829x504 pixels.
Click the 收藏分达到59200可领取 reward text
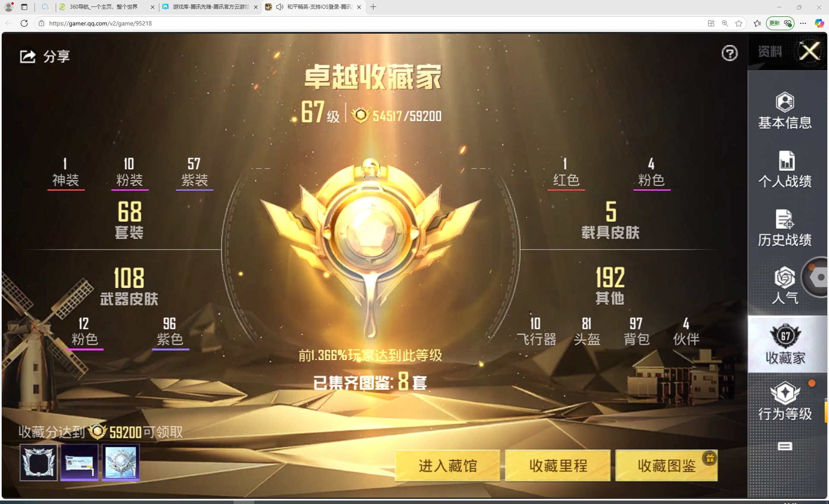[x=101, y=432]
